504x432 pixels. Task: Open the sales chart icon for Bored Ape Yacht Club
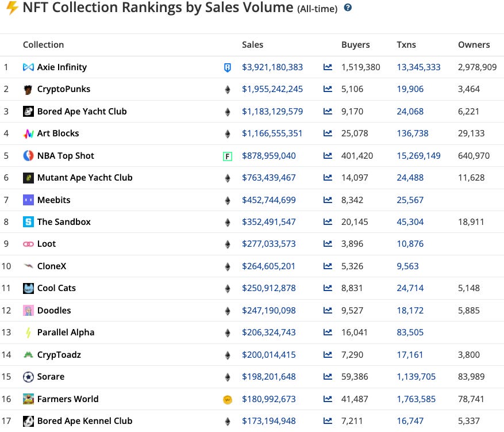[328, 111]
